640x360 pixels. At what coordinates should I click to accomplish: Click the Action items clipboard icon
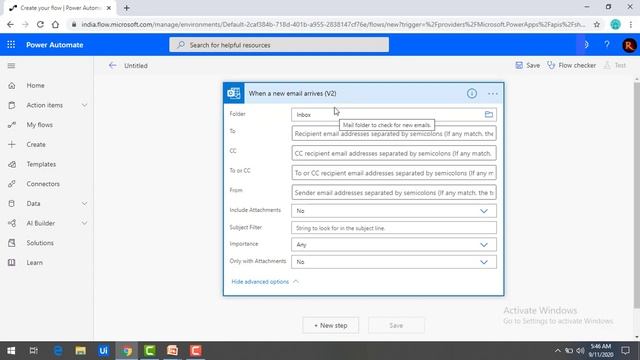coord(12,105)
